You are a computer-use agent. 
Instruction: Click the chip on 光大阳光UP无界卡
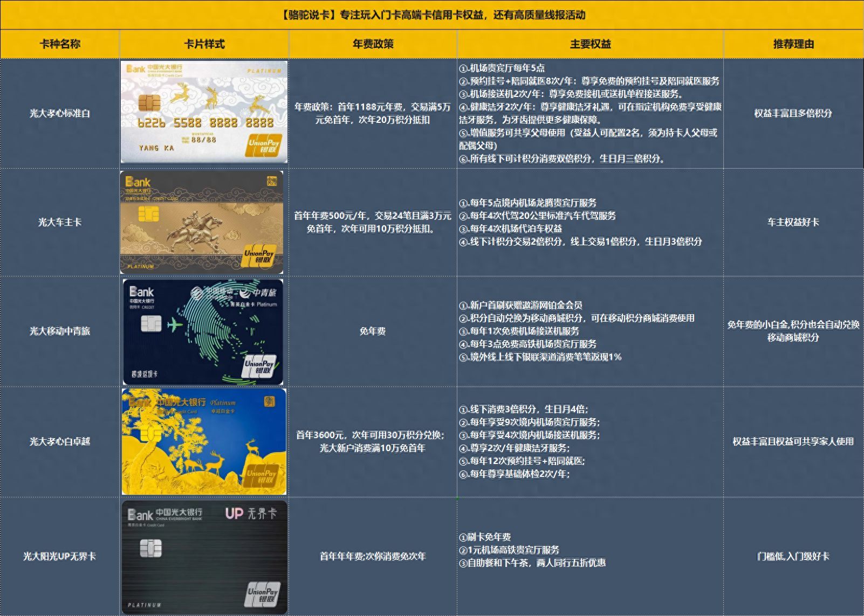tap(153, 549)
